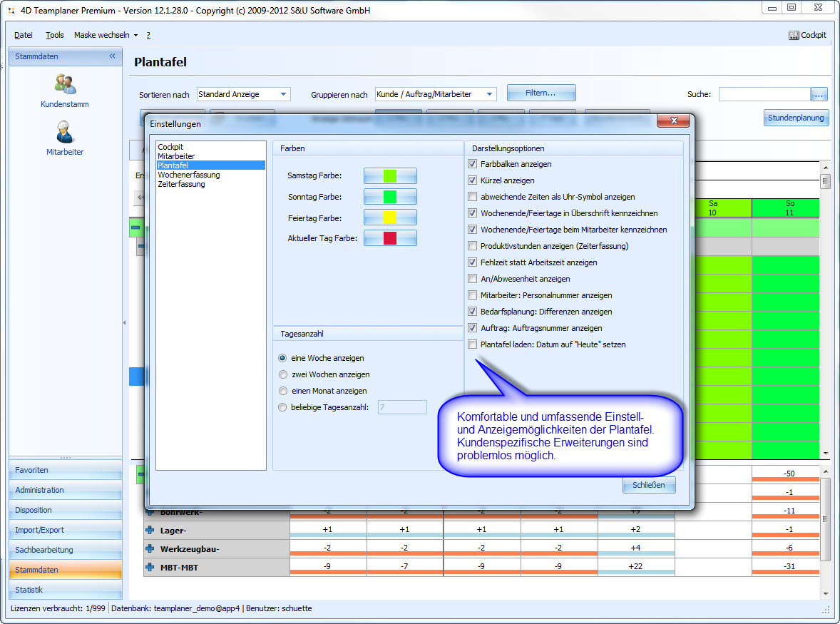The image size is (840, 624).
Task: Collapse the Stammdaten panel with double chevron
Action: click(112, 56)
